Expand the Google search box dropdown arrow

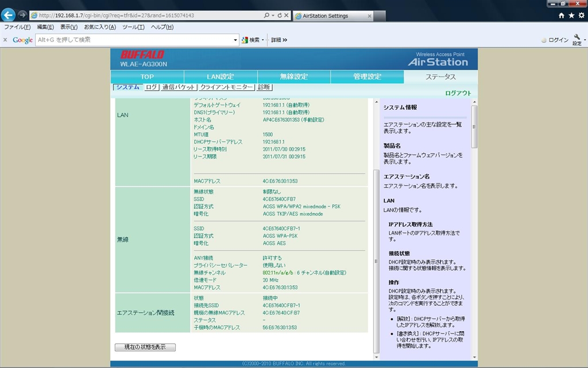coord(235,40)
